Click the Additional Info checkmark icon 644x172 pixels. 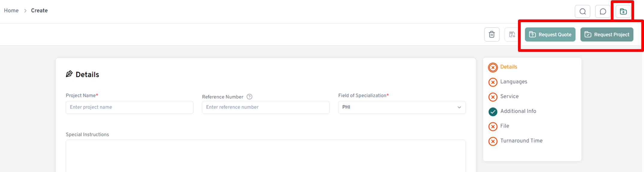pyautogui.click(x=493, y=112)
